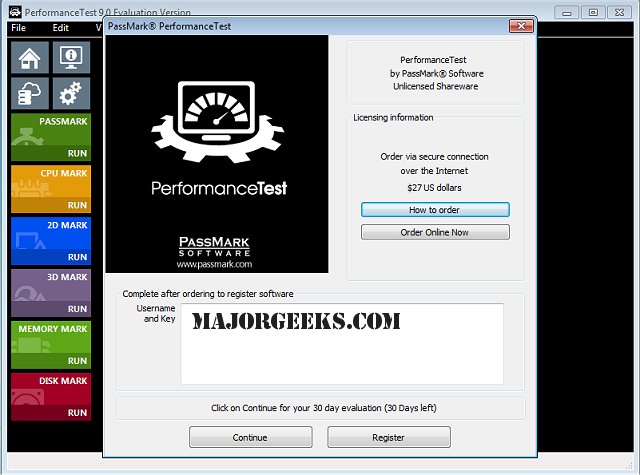Click the Register button
Viewport: 640px width, 475px height.
(389, 437)
